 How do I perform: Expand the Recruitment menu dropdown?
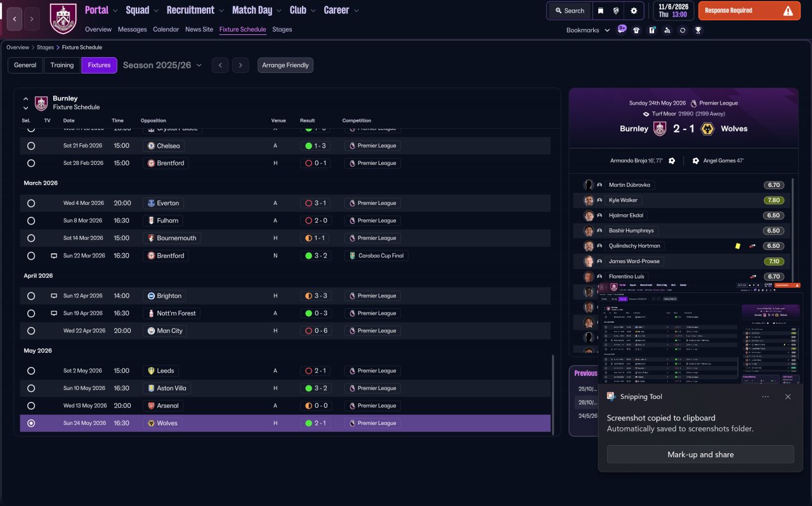point(221,11)
